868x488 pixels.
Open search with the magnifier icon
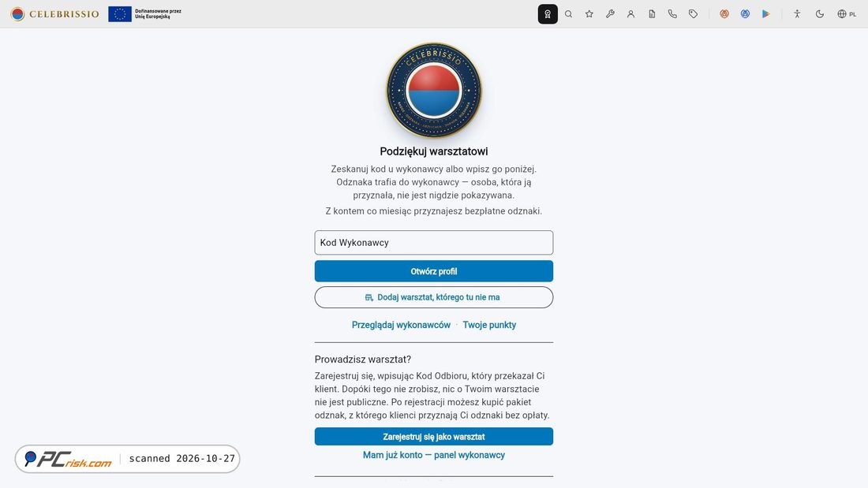coord(568,14)
